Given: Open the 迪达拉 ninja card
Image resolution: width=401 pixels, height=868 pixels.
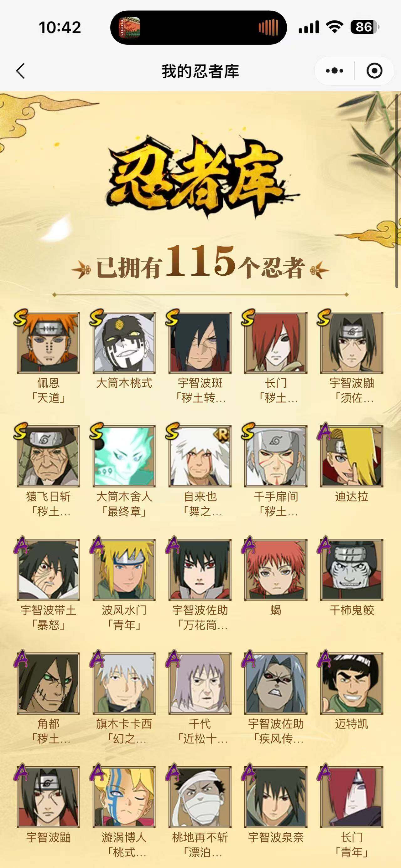Looking at the screenshot, I should point(352,456).
